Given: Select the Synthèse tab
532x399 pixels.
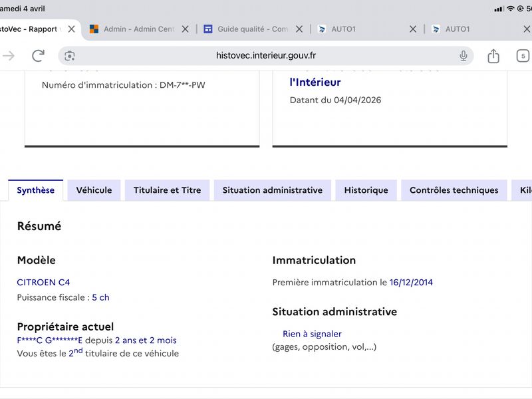Looking at the screenshot, I should pos(36,190).
